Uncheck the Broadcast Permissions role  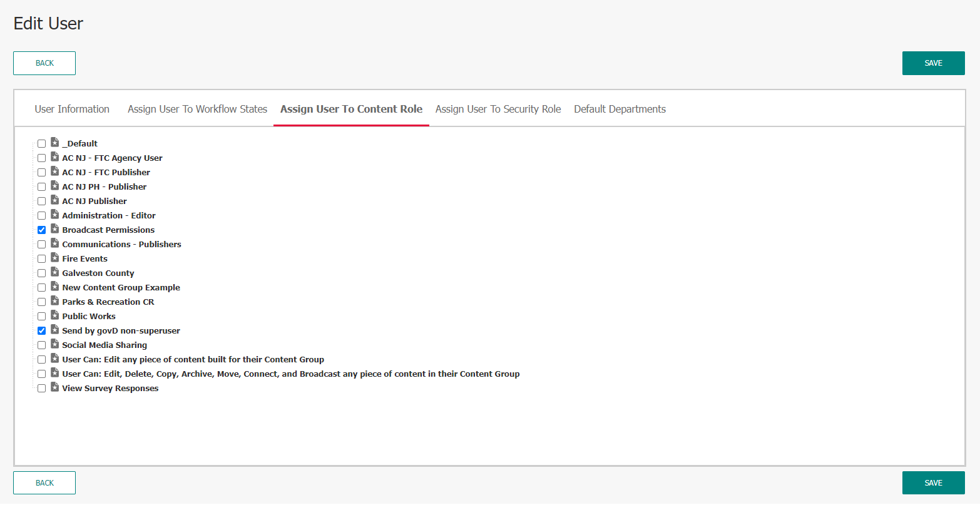(41, 230)
